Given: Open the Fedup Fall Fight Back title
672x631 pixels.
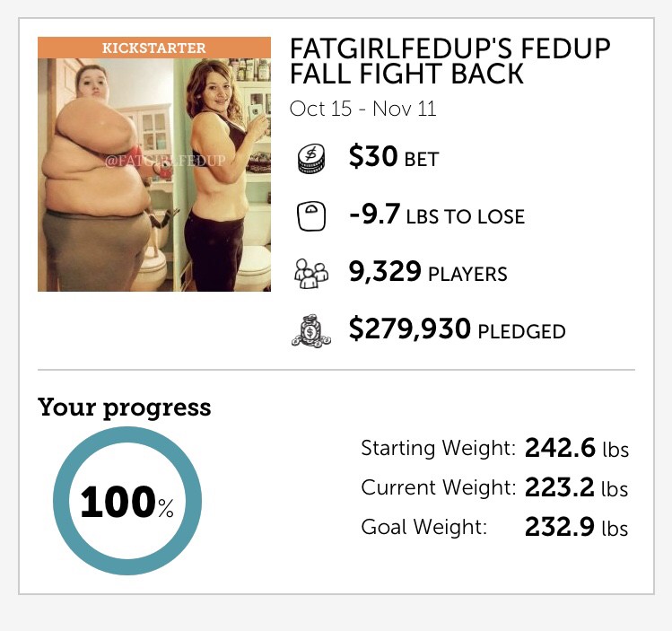Looking at the screenshot, I should (450, 61).
